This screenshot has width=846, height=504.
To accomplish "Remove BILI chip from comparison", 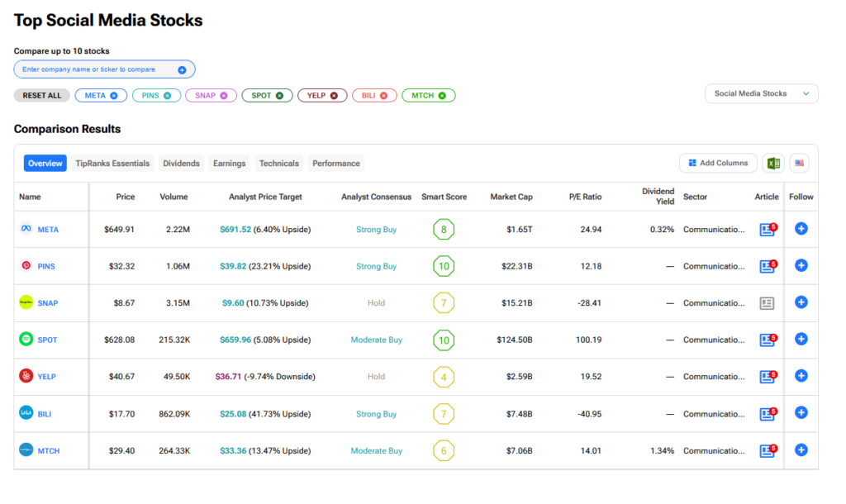I will [x=383, y=96].
